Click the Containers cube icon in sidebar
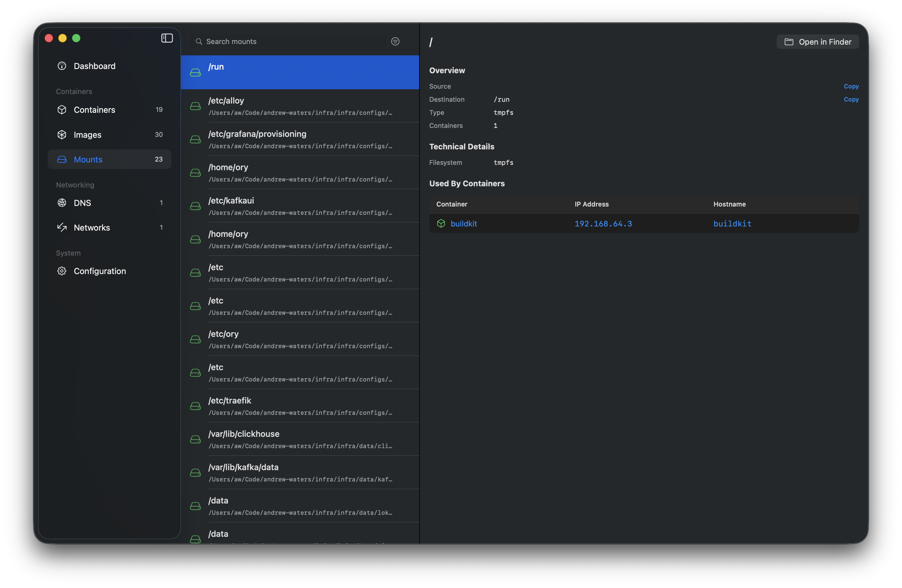Screen dimensions: 902x588 pos(62,110)
